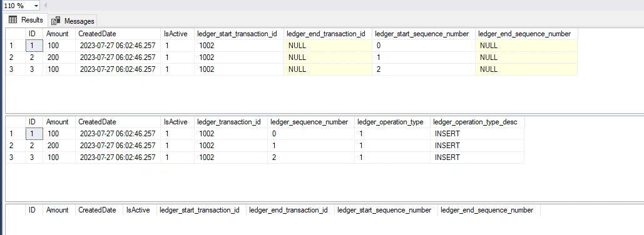Select CreatedDate cell in top grid row 3
Viewport: 644px width, 235px height.
118,69
